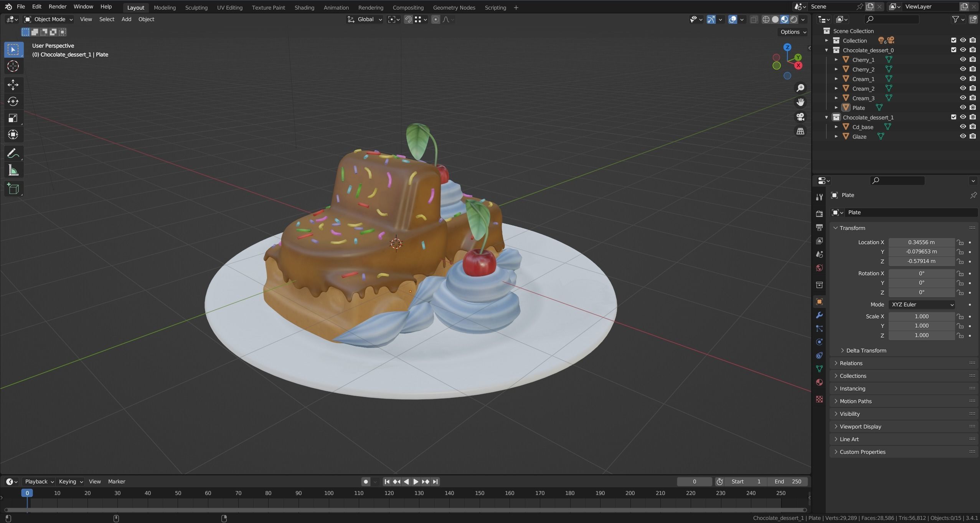The height and width of the screenshot is (523, 980).
Task: Click the pan view hand icon
Action: pos(800,102)
